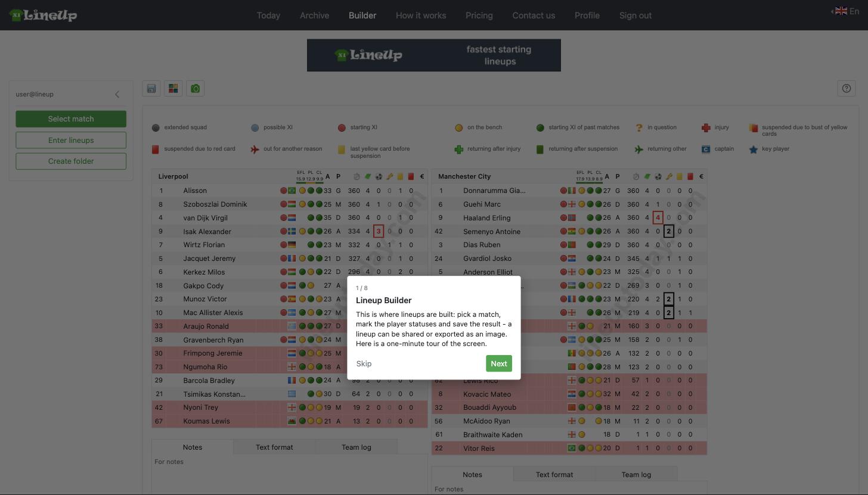Open the Today menu item
868x495 pixels.
pos(268,15)
